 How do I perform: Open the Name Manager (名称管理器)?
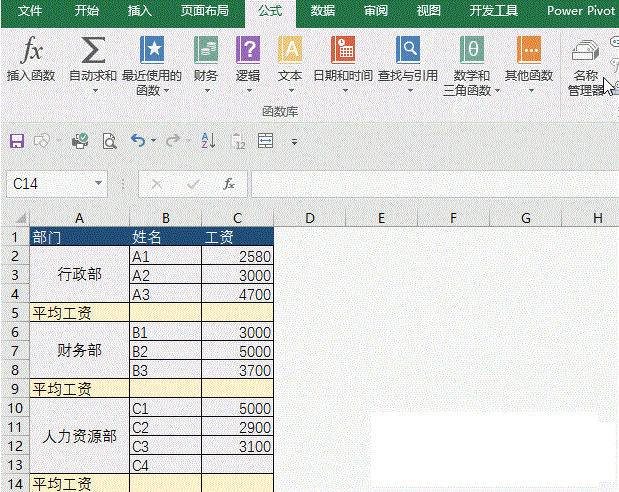[x=586, y=66]
